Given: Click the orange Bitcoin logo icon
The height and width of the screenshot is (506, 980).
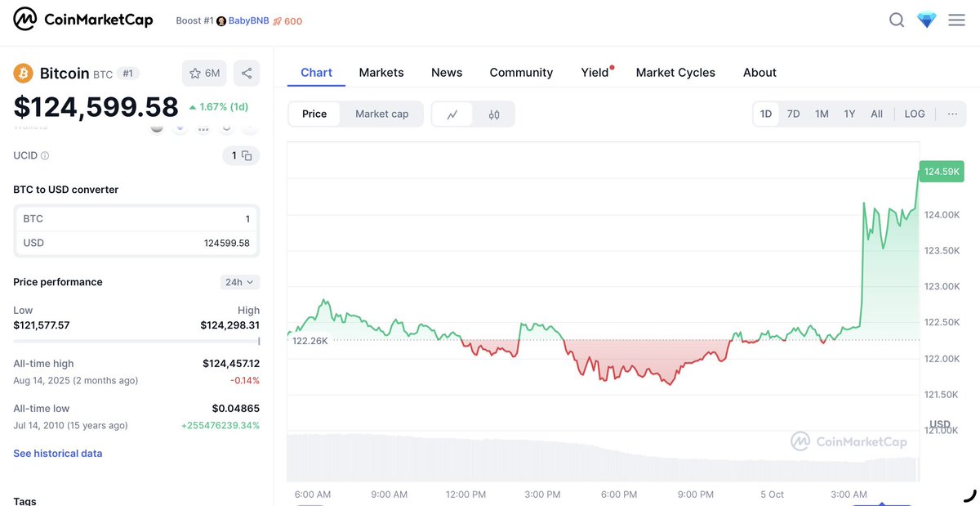Looking at the screenshot, I should click(x=23, y=74).
